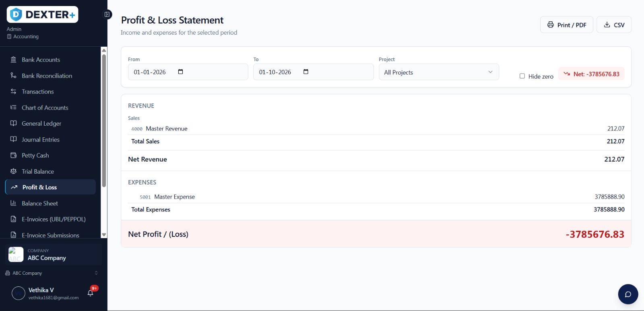
Task: Open Chart of Accounts
Action: 50,108
